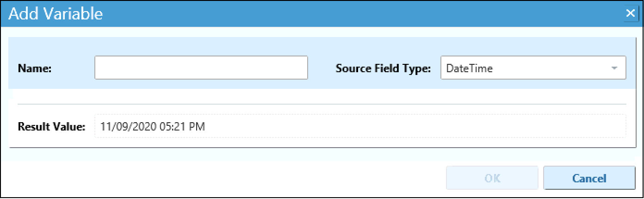Click into the Name text box

tap(201, 68)
